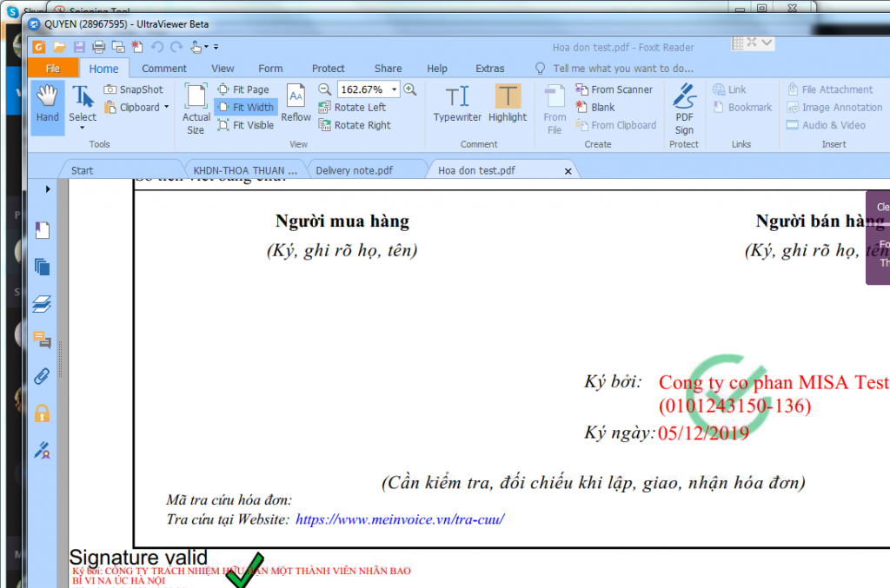Select the Typewriter comment tool

pos(457,103)
